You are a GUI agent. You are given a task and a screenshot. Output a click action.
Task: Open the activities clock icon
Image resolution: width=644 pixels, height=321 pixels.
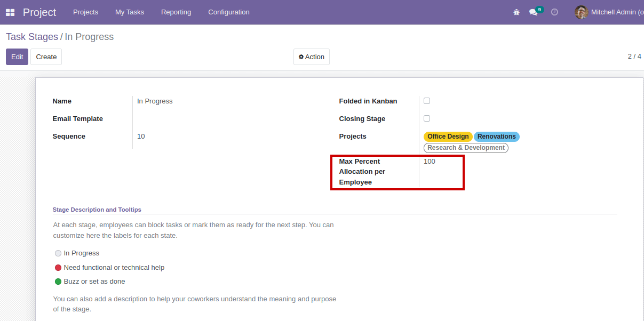coord(554,12)
